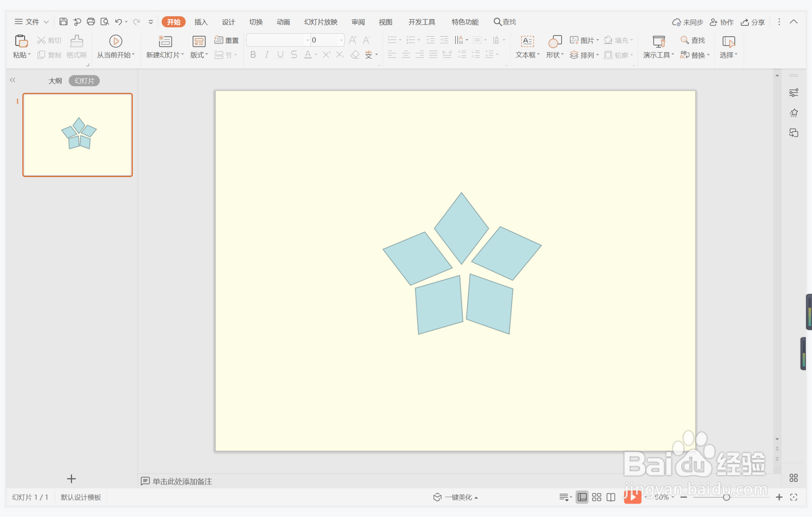
Task: Toggle subscript formatting
Action: (x=340, y=55)
